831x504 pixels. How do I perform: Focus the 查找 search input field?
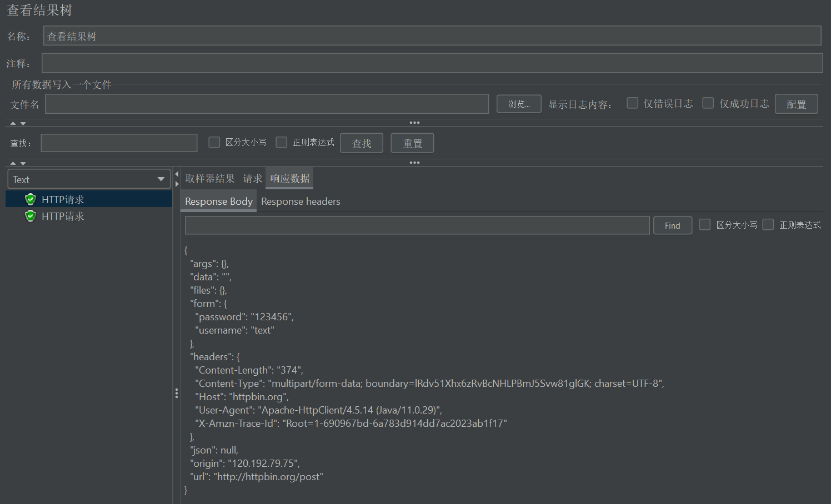tap(119, 143)
